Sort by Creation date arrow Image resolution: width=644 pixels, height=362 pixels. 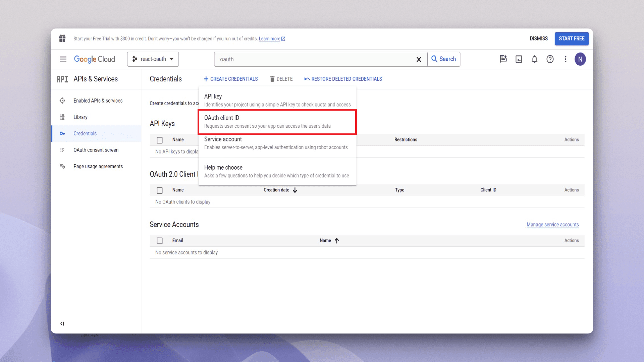point(295,190)
